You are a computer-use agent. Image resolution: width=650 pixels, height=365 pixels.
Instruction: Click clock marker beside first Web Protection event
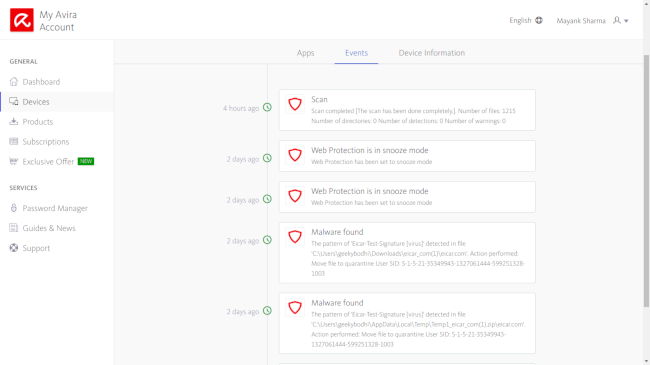coord(267,158)
